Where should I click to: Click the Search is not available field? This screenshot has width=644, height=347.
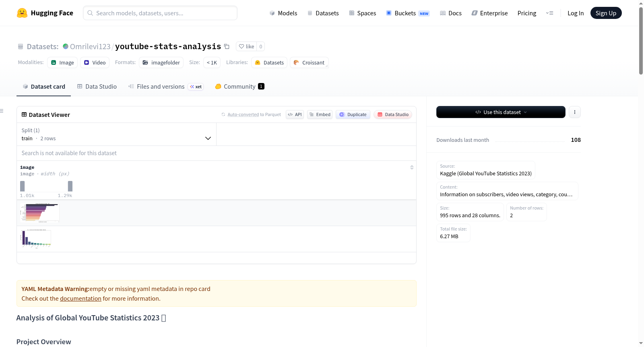(x=217, y=153)
